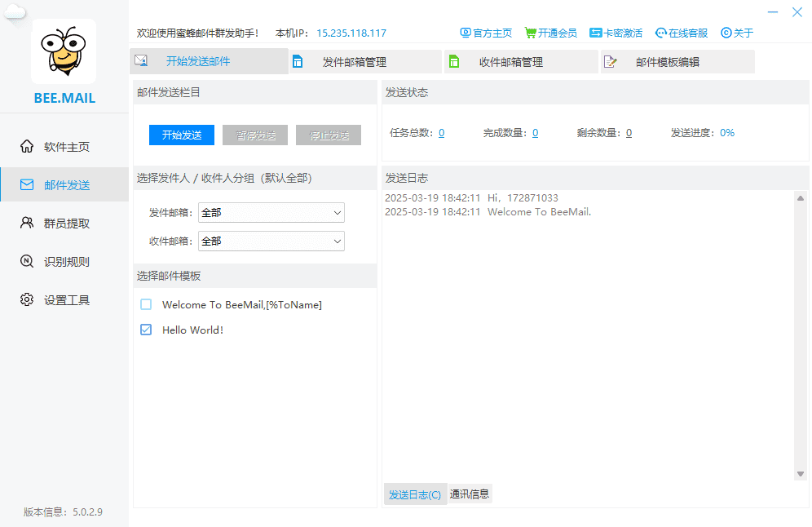
Task: Open 设置工具 in the sidebar
Action: [x=64, y=299]
